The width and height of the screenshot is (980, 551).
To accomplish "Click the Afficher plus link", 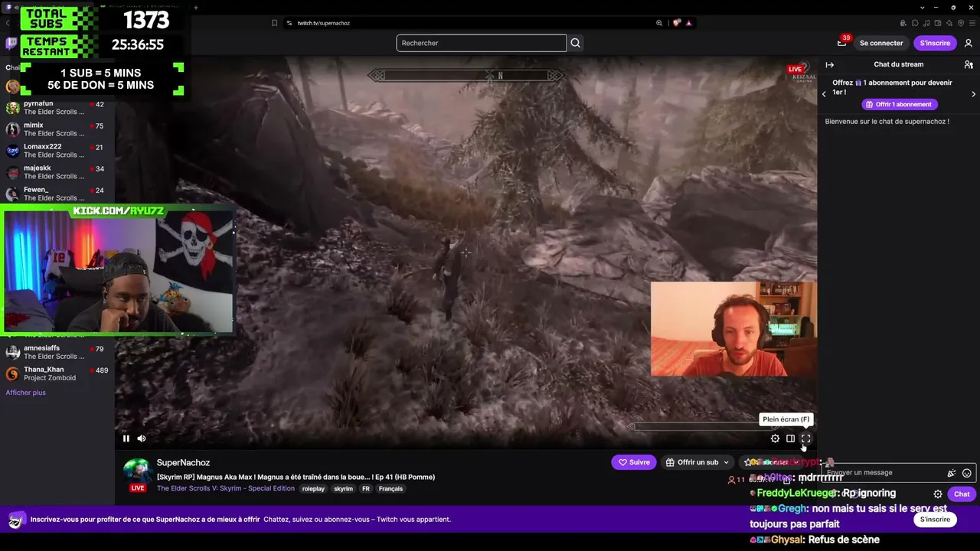I will coord(26,393).
